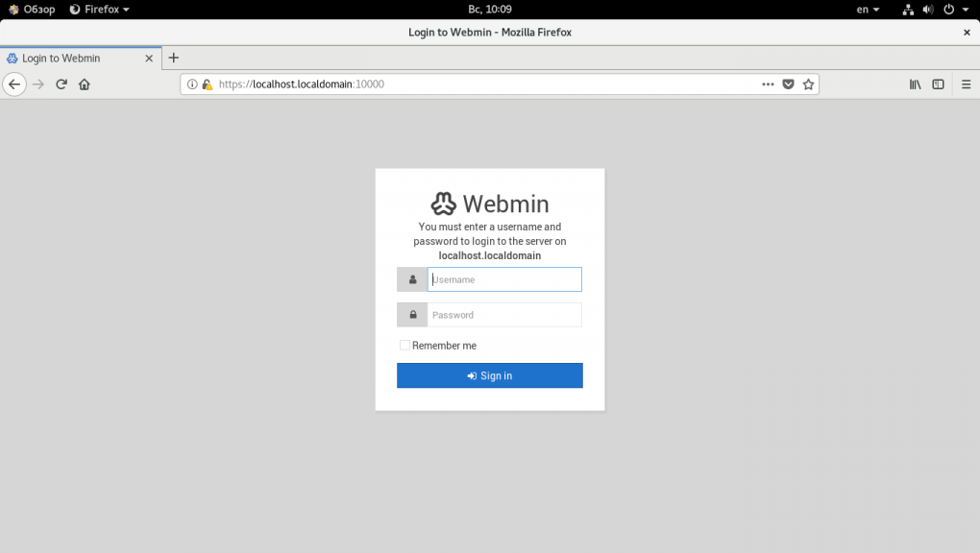Click the network icon in system tray
This screenshot has height=553, width=980.
[x=908, y=9]
